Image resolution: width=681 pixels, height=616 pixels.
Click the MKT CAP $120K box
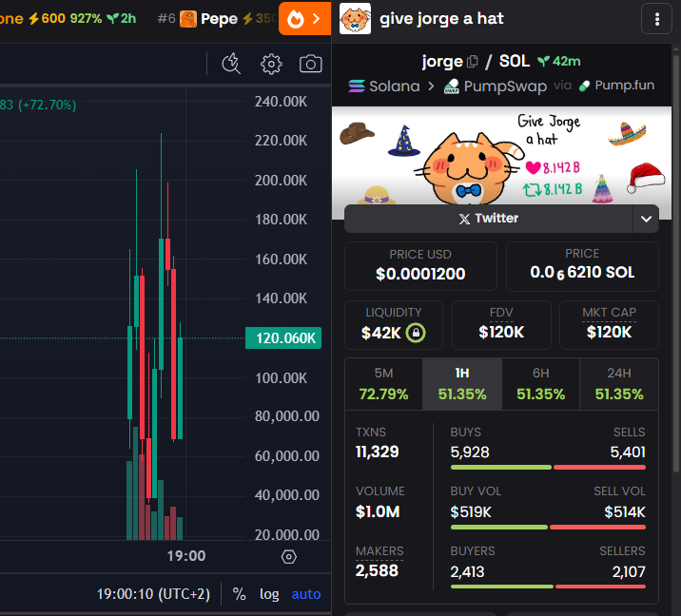pyautogui.click(x=609, y=325)
